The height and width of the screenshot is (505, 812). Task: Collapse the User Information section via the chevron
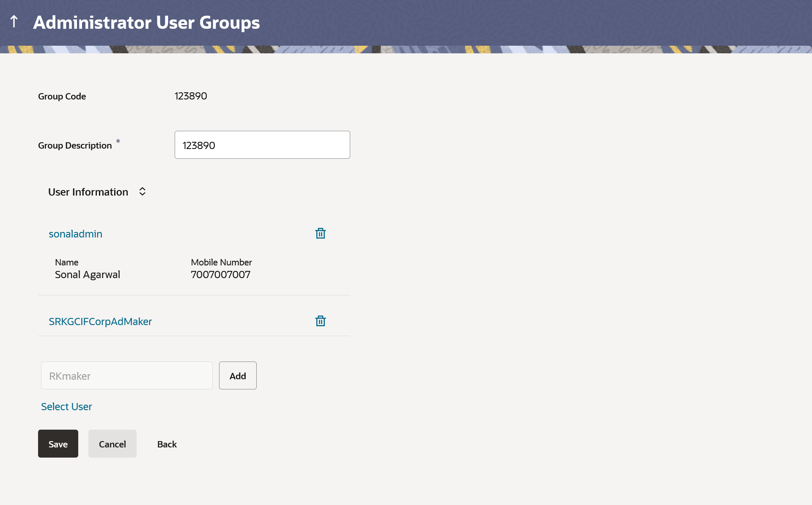point(142,192)
